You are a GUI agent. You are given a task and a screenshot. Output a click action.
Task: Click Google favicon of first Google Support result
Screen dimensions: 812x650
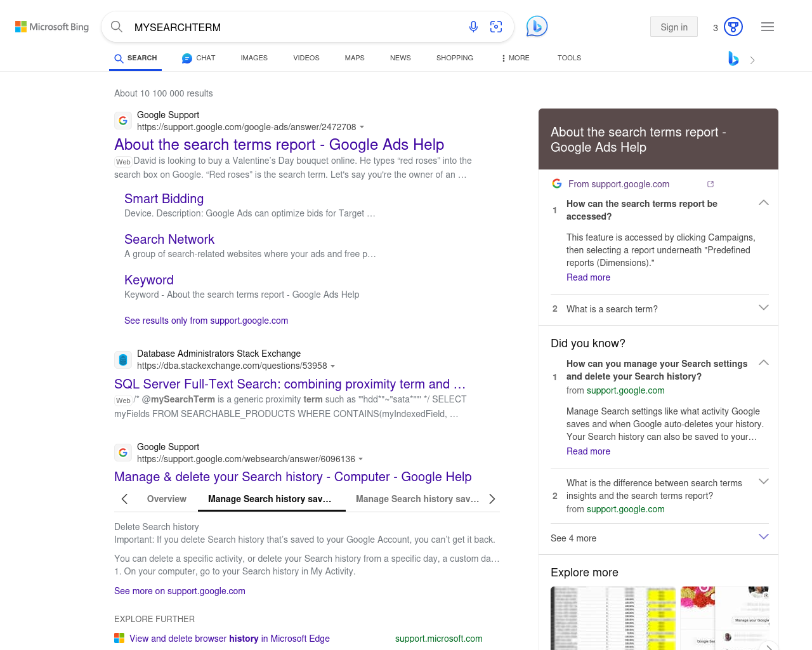click(123, 121)
